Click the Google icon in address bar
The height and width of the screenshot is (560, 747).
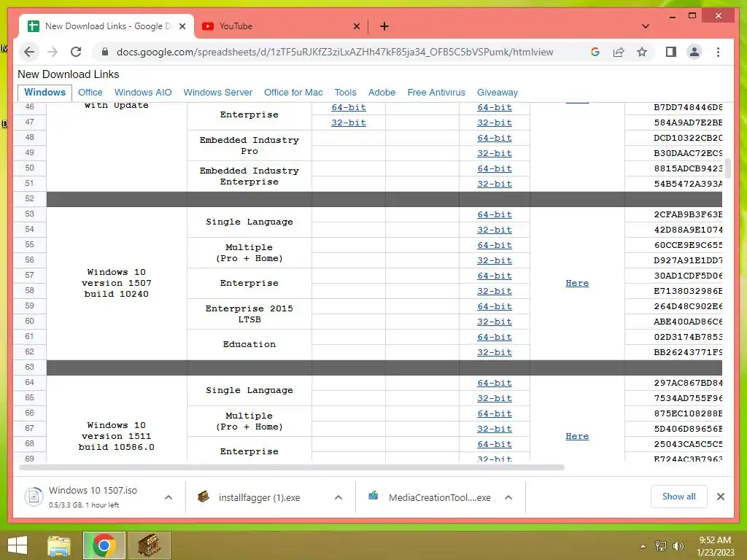click(595, 52)
